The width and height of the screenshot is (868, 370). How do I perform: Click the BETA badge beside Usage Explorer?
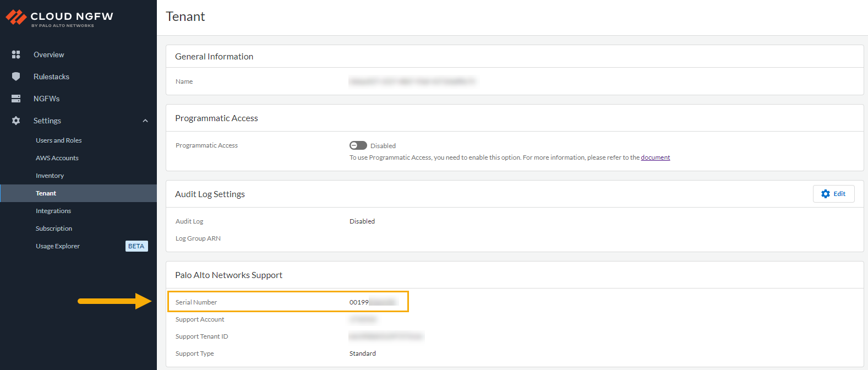click(x=136, y=246)
